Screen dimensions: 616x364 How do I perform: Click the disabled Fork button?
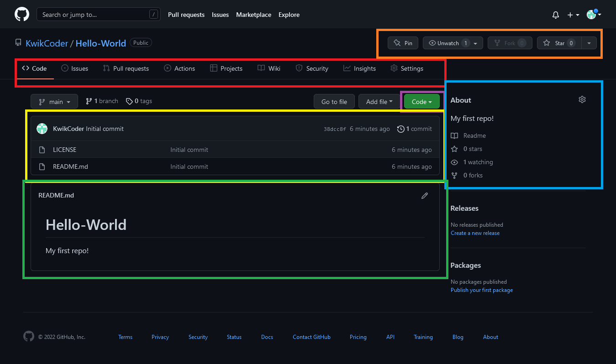[510, 43]
